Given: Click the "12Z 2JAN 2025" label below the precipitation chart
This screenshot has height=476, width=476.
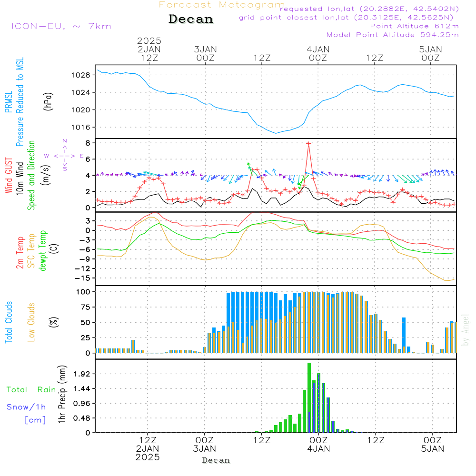Looking at the screenshot, I should (x=148, y=449).
